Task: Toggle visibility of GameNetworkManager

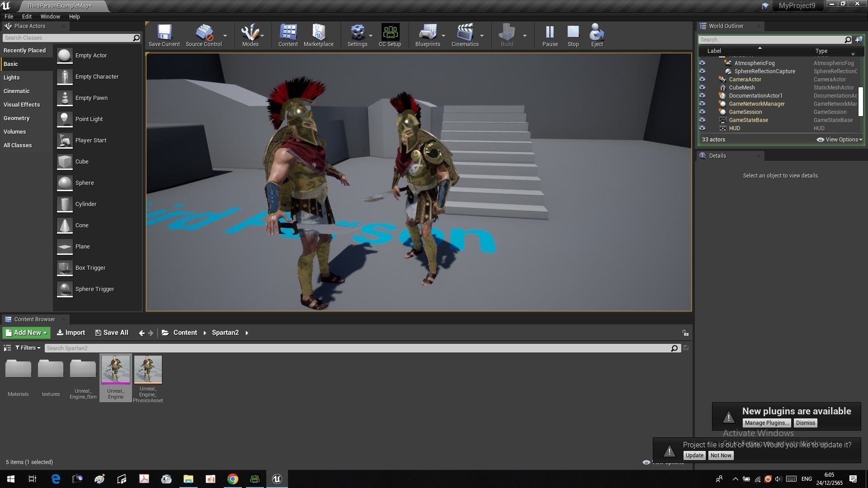Action: click(702, 104)
